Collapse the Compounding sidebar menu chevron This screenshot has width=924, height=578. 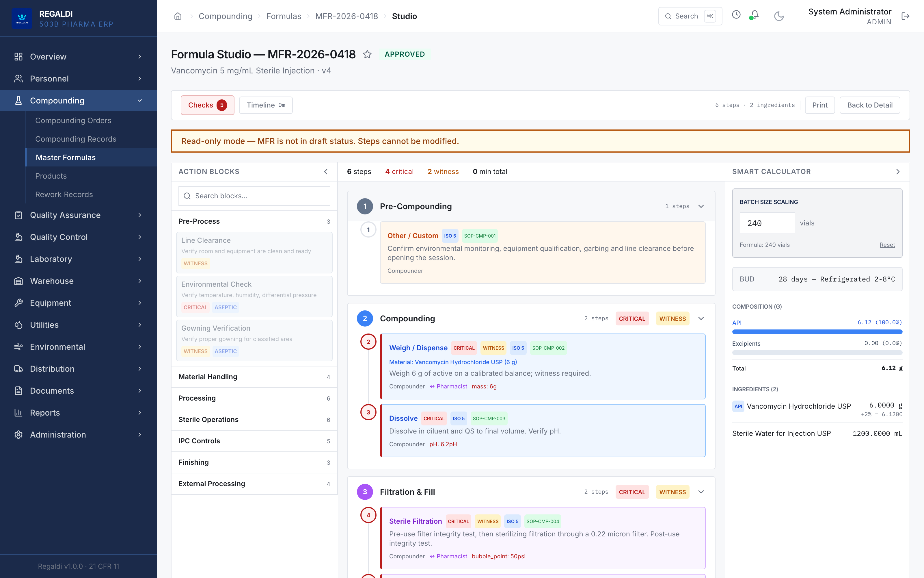coord(140,101)
